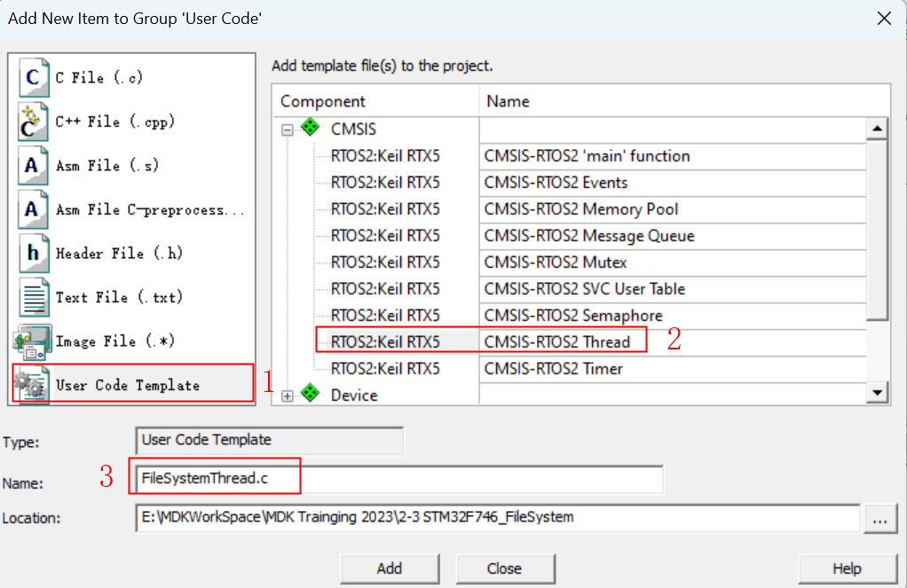Viewport: 907px width, 588px height.
Task: Select the CMSIS-RTOS2 Thread template
Action: 556,342
